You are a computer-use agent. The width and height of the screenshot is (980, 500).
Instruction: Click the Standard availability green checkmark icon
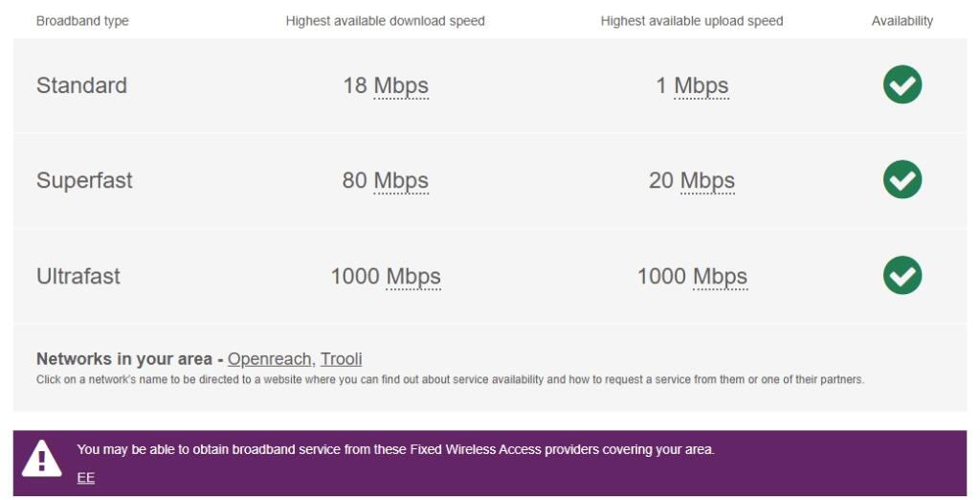point(902,84)
